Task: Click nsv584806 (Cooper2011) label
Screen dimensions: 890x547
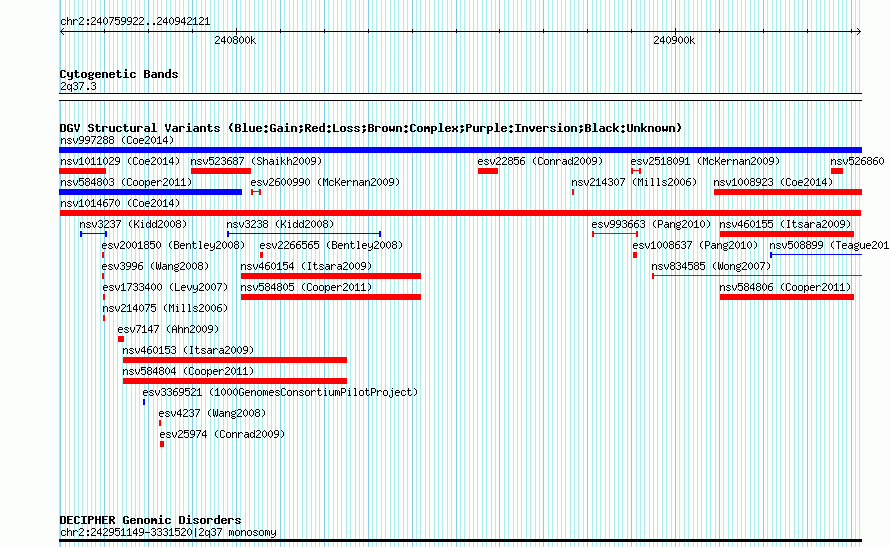Action: click(x=785, y=288)
